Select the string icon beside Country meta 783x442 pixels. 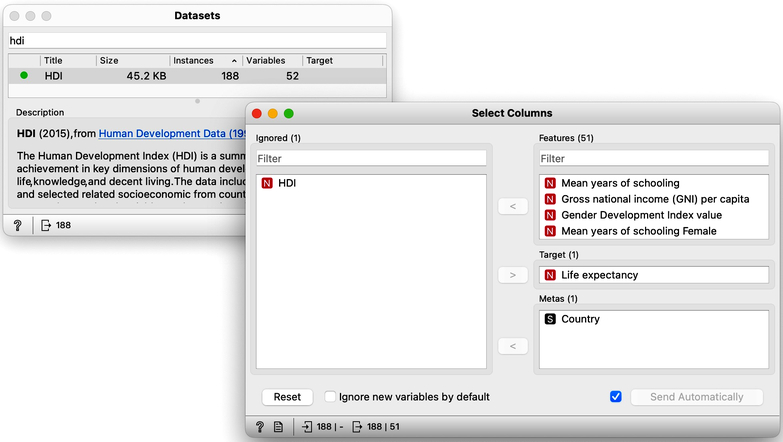click(550, 319)
